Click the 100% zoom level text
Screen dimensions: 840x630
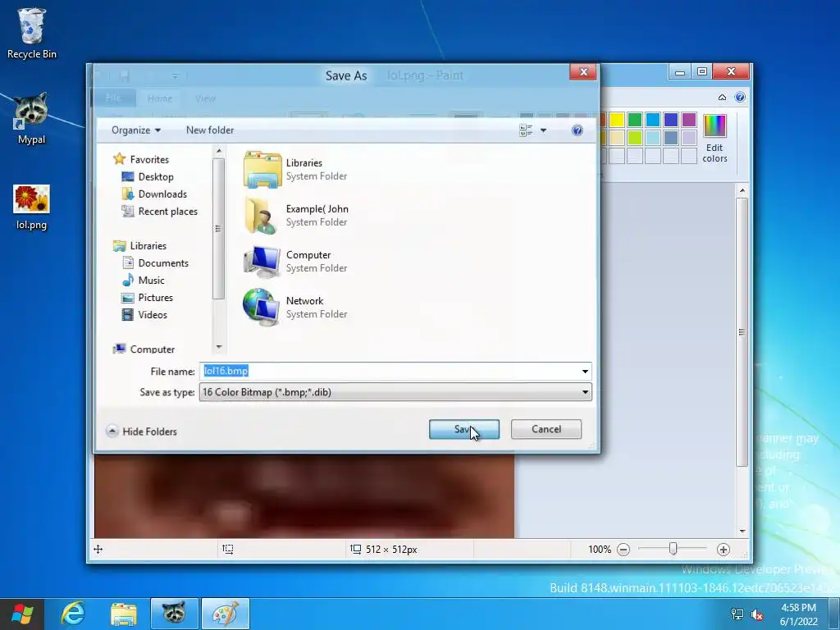pyautogui.click(x=600, y=549)
